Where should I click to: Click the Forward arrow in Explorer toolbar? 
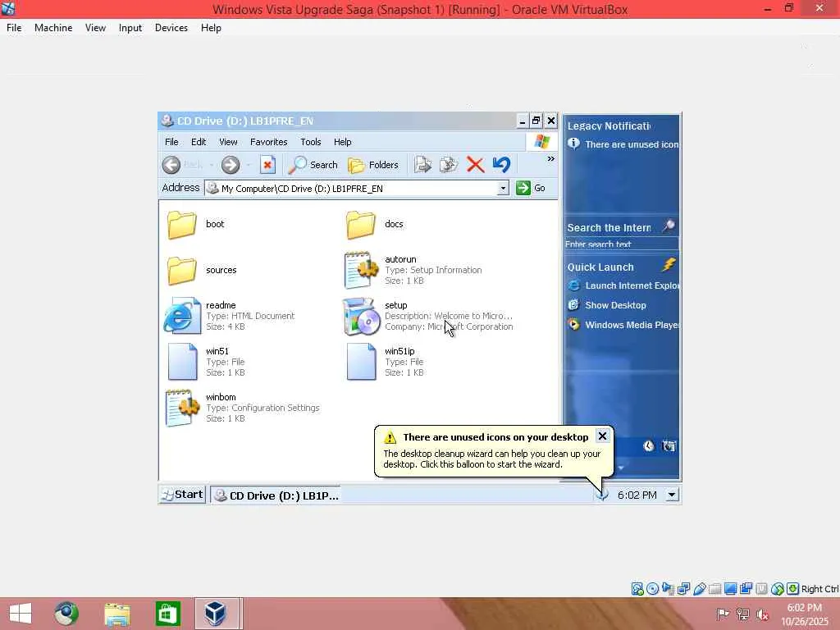(231, 165)
